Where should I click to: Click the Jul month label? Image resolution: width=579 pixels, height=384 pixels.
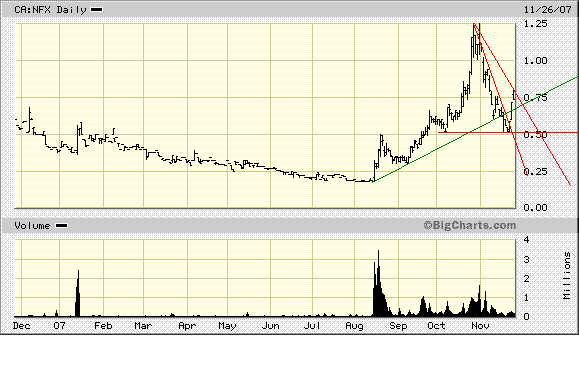tap(312, 326)
